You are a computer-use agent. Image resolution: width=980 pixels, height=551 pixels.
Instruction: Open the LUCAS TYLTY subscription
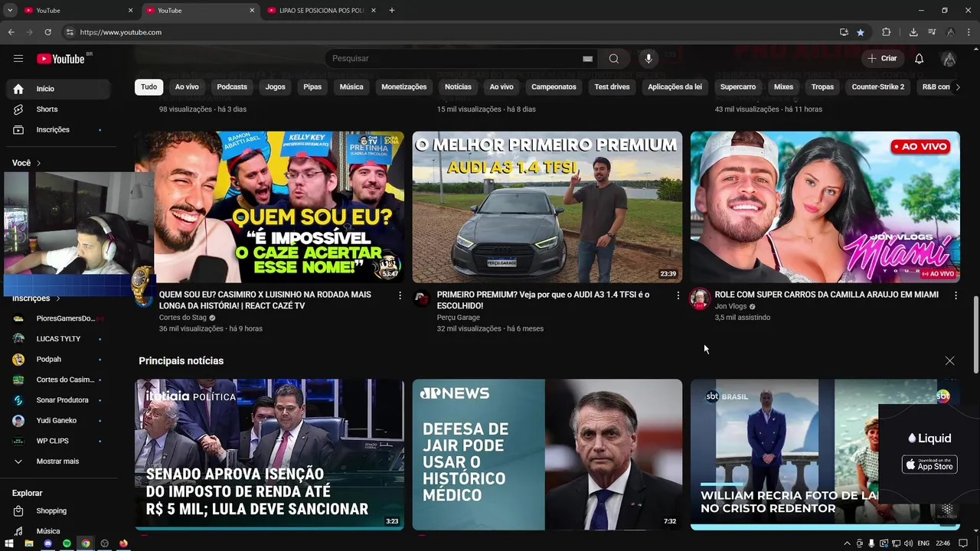[58, 339]
